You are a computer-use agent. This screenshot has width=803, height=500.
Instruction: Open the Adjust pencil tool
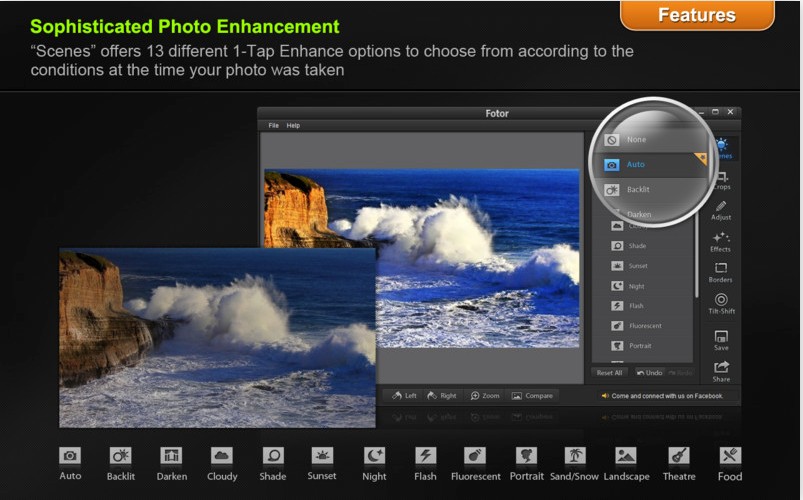pyautogui.click(x=721, y=211)
